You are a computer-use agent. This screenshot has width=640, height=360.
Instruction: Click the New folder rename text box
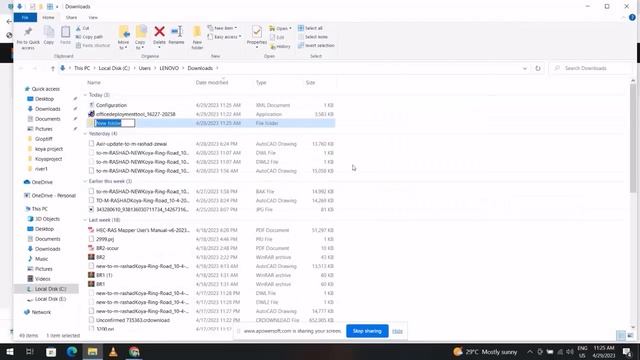(x=115, y=123)
